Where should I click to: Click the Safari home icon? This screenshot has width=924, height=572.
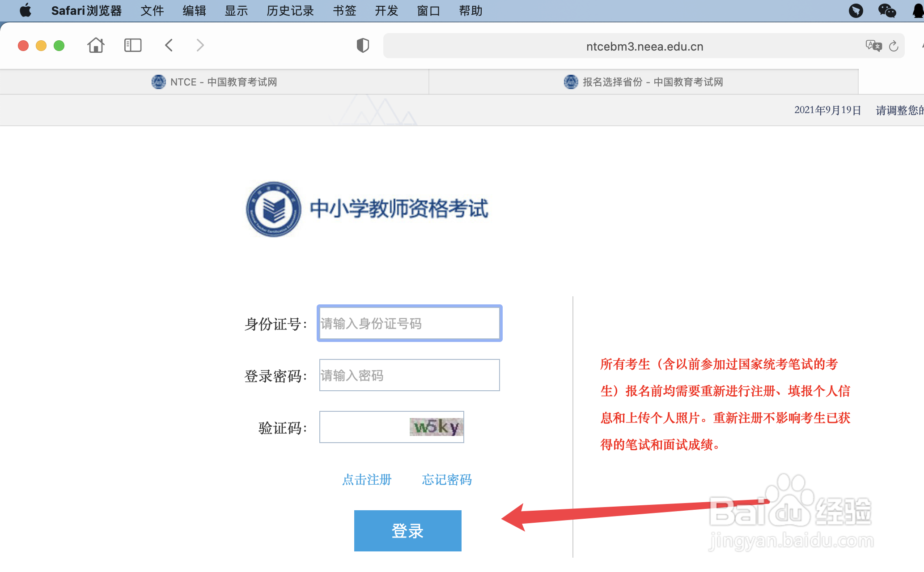(x=96, y=45)
